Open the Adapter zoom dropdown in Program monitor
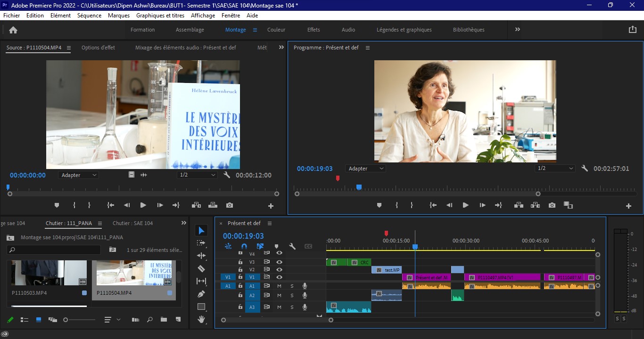Image resolution: width=644 pixels, height=339 pixels. click(365, 169)
